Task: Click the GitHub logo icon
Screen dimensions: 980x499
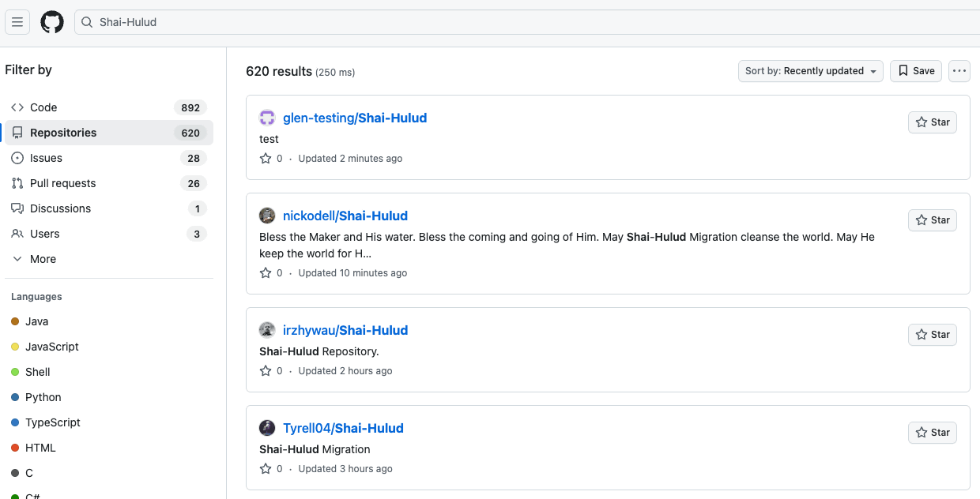Action: tap(52, 22)
